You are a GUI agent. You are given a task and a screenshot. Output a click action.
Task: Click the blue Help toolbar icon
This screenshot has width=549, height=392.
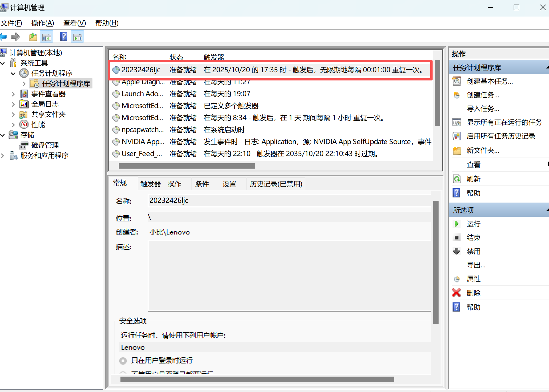(x=64, y=37)
